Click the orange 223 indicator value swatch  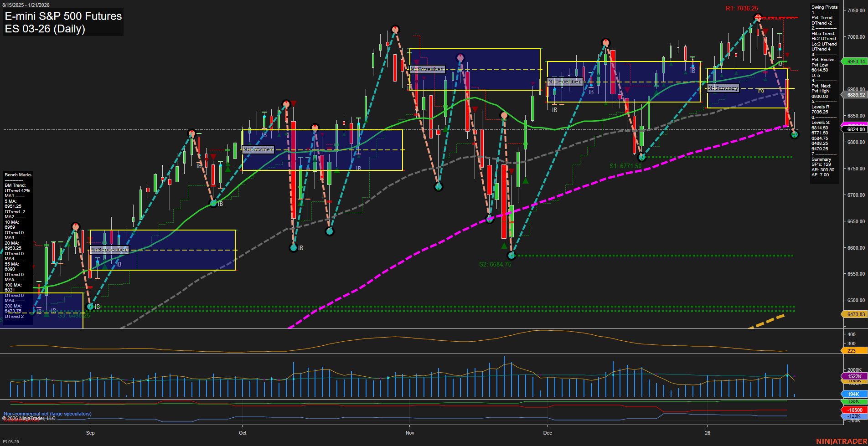click(851, 350)
